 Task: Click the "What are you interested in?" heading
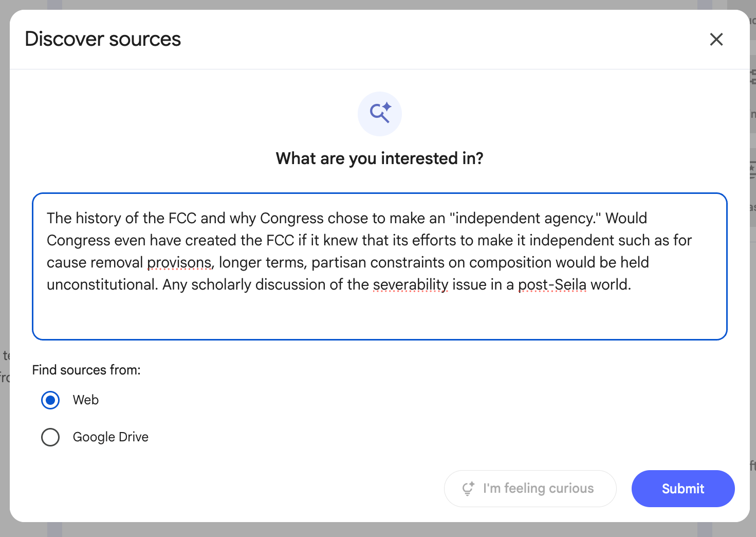379,158
